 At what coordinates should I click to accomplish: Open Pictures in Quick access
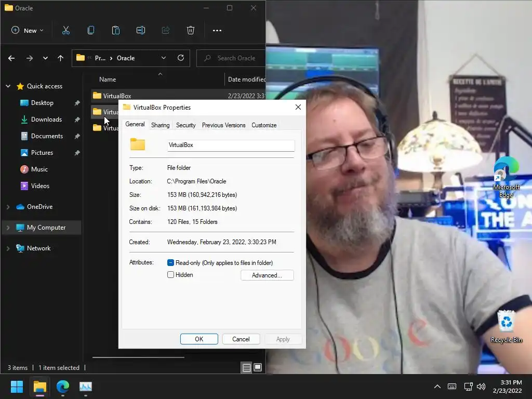point(42,153)
